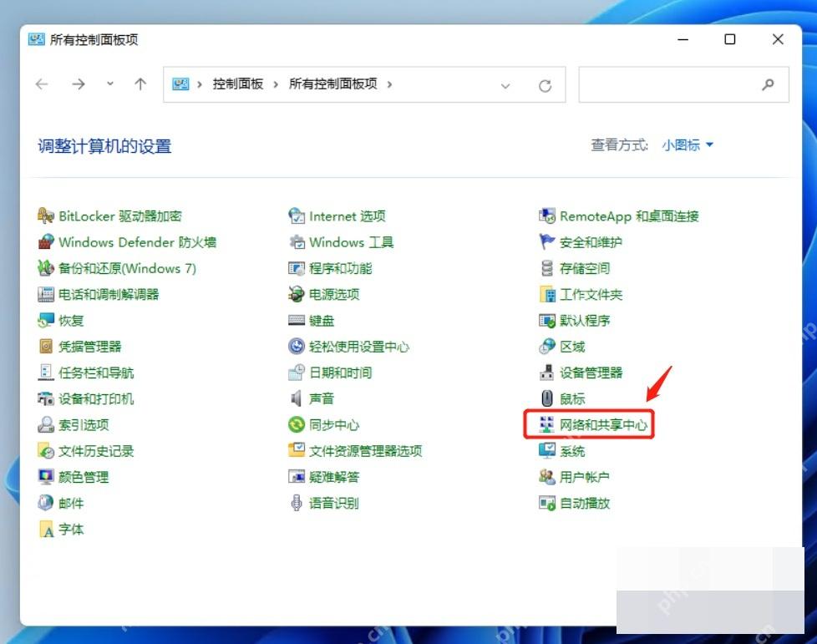
Task: Open the 语音识别 microphone icon
Action: [x=297, y=503]
